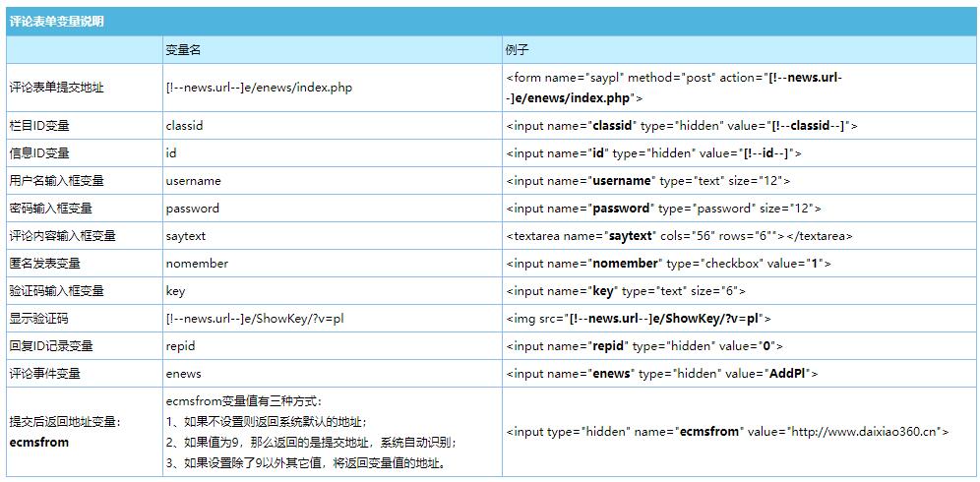Click the 变量名 column header
Image resolution: width=980 pixels, height=482 pixels.
pyautogui.click(x=184, y=49)
